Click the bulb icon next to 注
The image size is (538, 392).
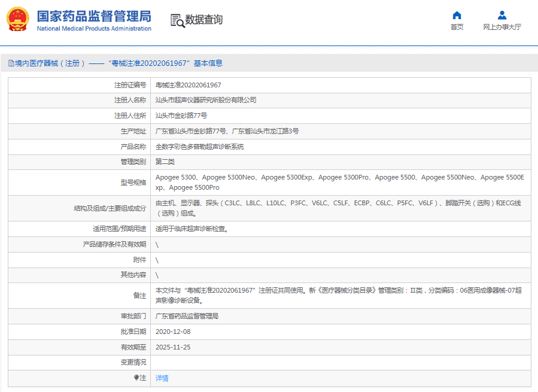[x=136, y=378]
